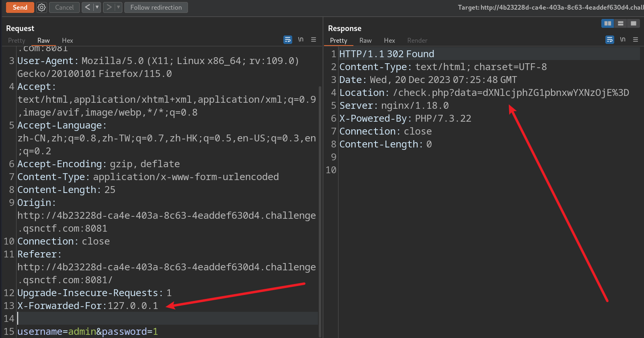Viewport: 644px width, 338px height.
Task: Switch to the Raw tab in Response panel
Action: [x=365, y=40]
